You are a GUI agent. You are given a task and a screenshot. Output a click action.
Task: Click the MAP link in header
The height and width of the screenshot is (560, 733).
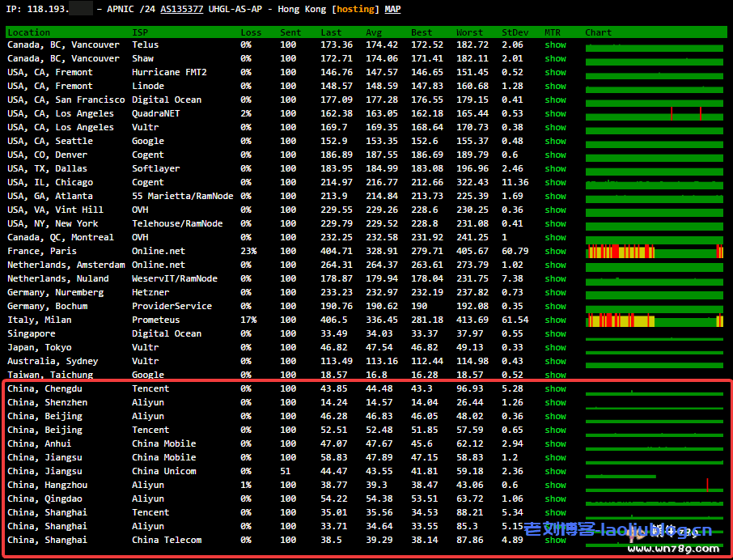[392, 9]
